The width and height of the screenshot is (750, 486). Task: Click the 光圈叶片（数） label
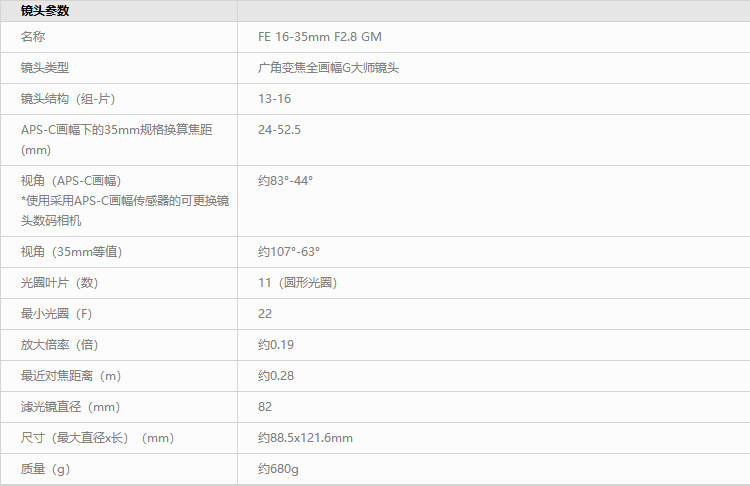point(60,283)
